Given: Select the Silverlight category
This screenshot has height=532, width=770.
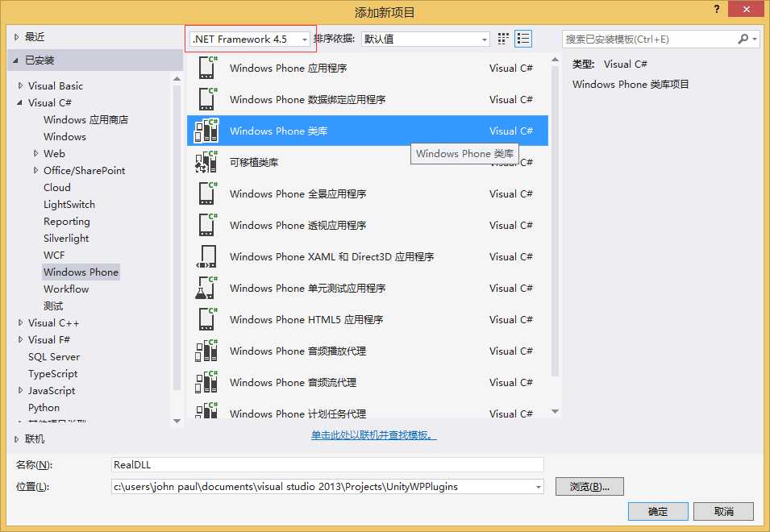Looking at the screenshot, I should pos(66,238).
